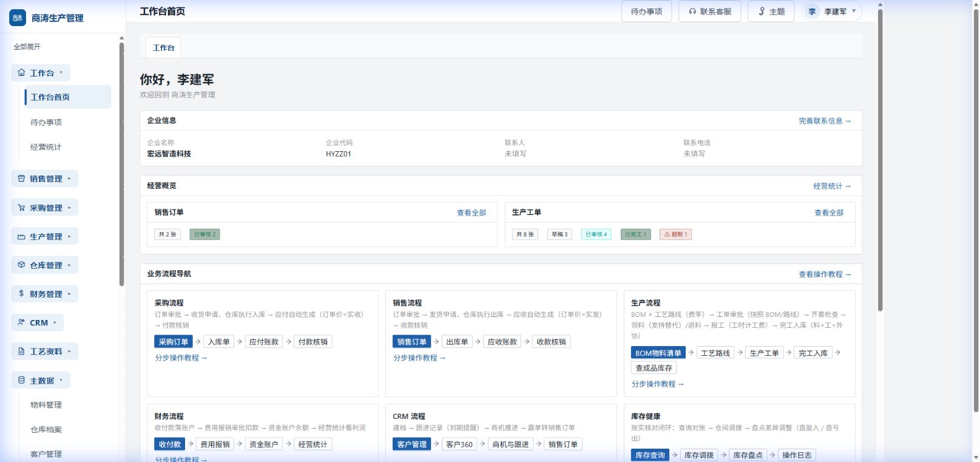Screen dimensions: 980x462
Task: Click the 李 user avatar
Action: click(x=812, y=12)
